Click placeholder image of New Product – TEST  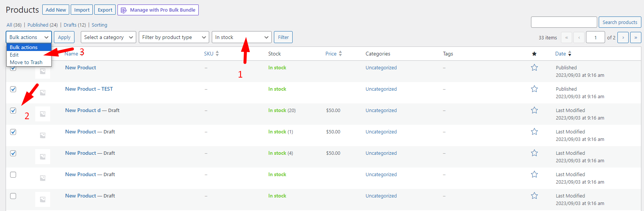(43, 93)
